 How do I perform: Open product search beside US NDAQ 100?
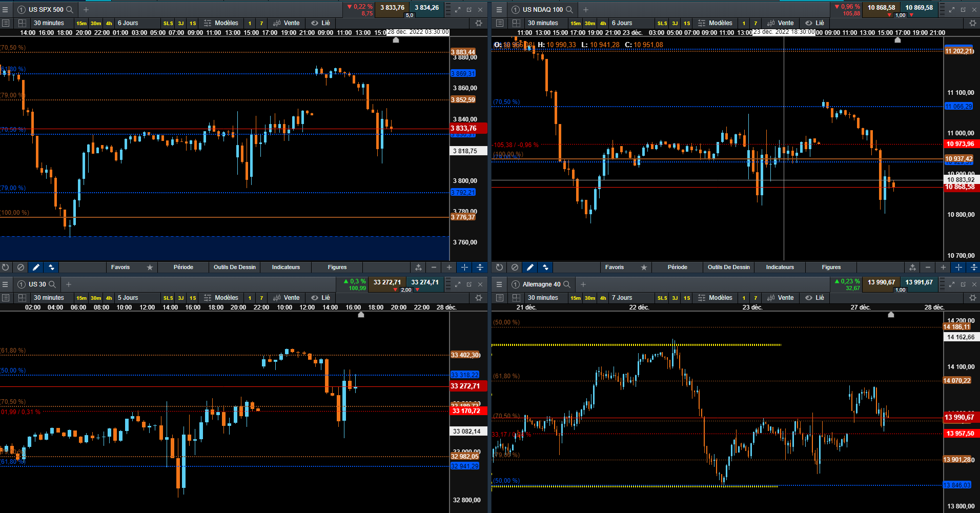point(569,10)
